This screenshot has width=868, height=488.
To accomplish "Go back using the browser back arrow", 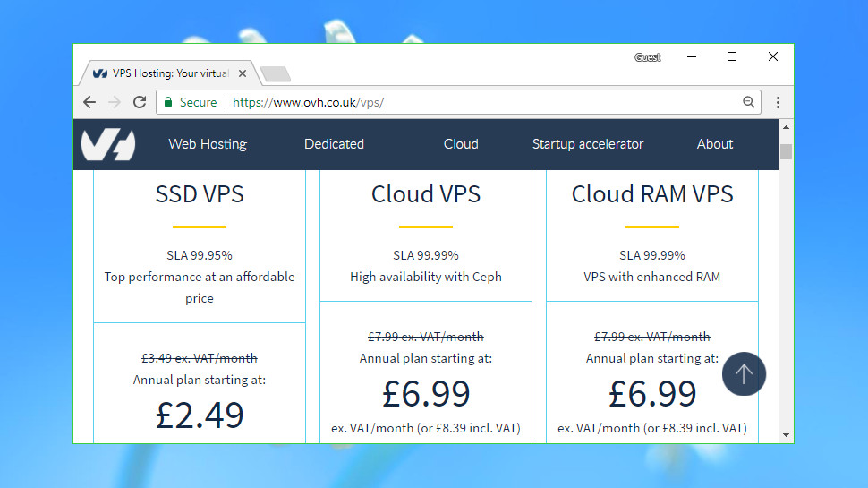I will pyautogui.click(x=89, y=102).
